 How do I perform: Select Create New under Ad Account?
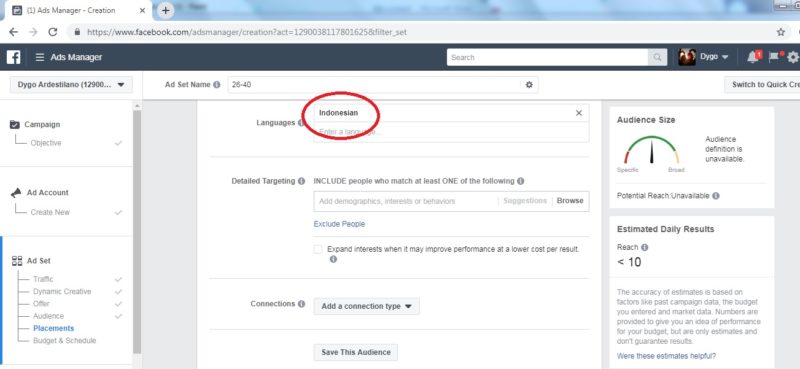coord(50,212)
